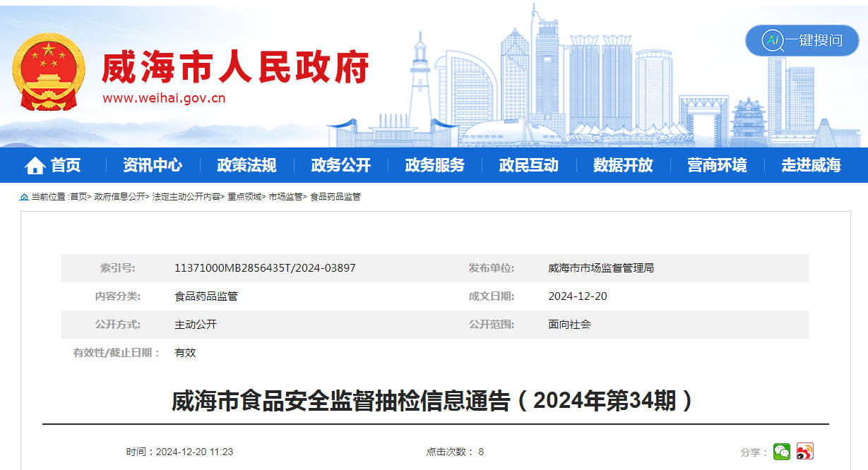Click the 公开方式 label
The image size is (868, 470).
coord(118,325)
